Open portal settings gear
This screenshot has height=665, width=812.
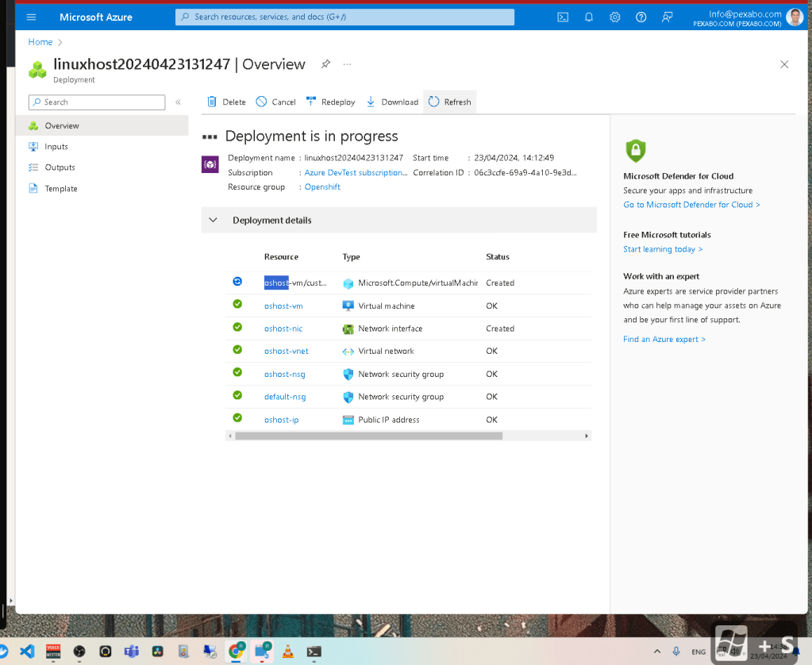click(x=614, y=17)
